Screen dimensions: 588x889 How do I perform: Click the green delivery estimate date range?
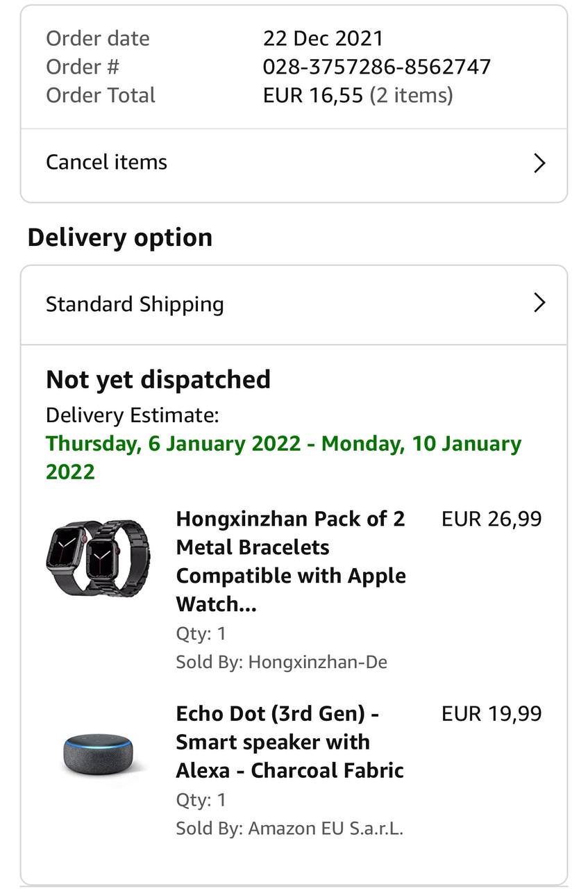click(x=283, y=457)
